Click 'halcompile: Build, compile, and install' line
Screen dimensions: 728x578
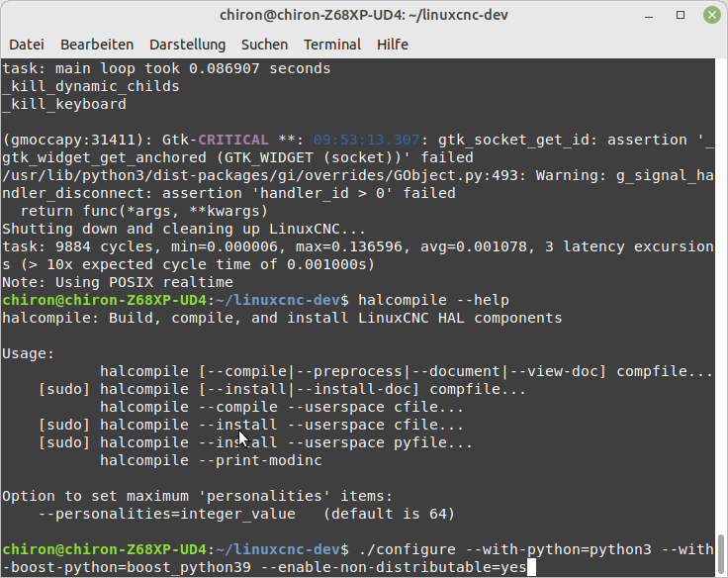click(x=282, y=319)
